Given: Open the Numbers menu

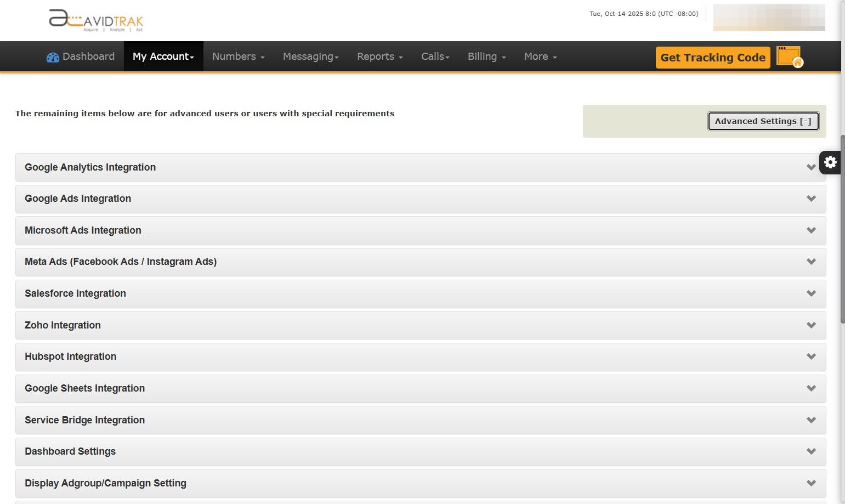Looking at the screenshot, I should point(239,56).
